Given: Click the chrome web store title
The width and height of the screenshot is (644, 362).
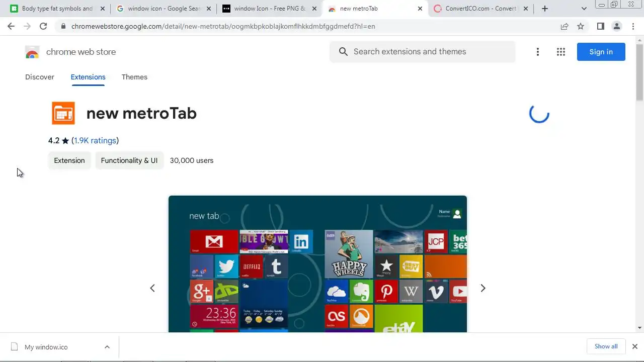Looking at the screenshot, I should [x=81, y=52].
